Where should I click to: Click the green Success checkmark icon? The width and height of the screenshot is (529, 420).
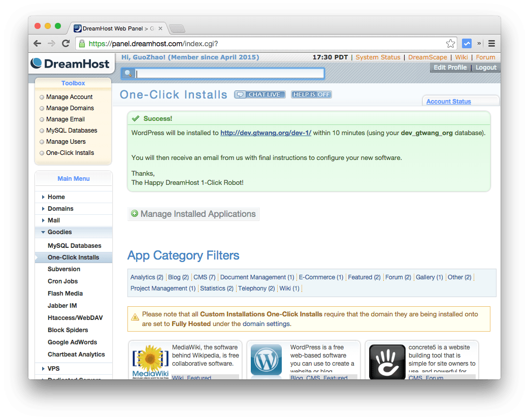pos(136,118)
